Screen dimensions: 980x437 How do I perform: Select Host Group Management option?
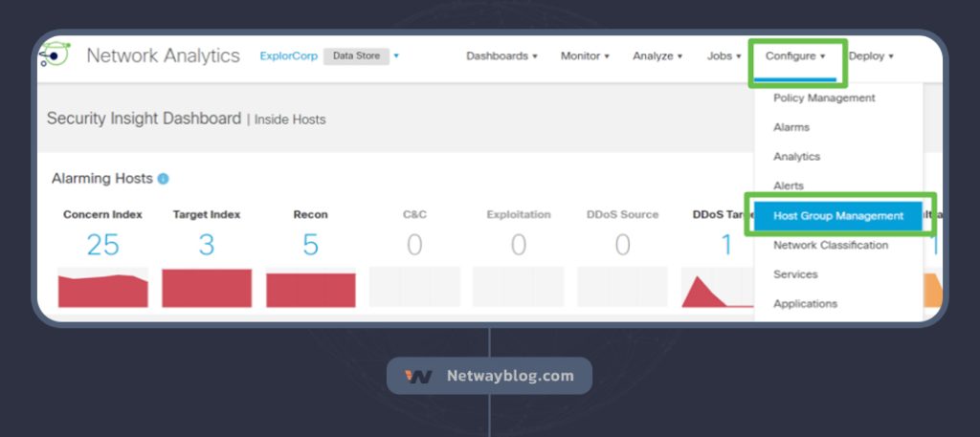pos(837,216)
